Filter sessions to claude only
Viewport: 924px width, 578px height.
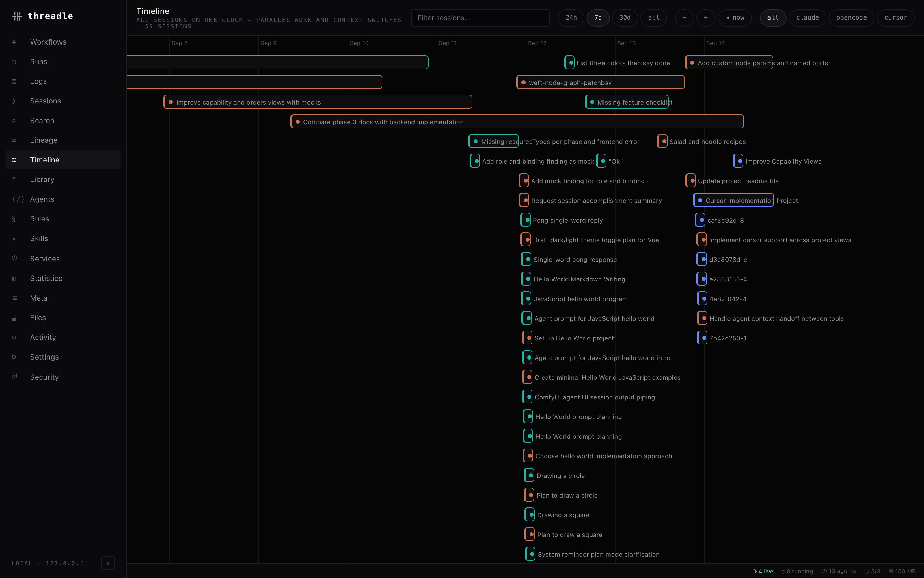point(808,18)
